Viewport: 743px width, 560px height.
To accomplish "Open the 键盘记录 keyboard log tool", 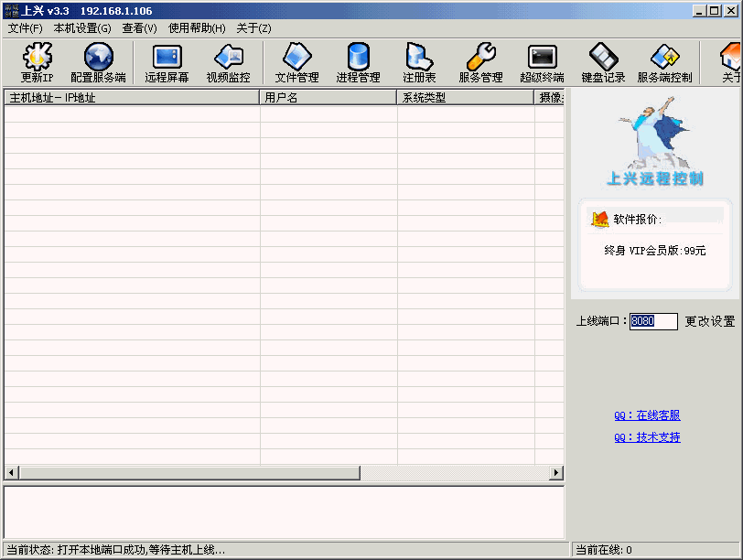I will pyautogui.click(x=603, y=62).
